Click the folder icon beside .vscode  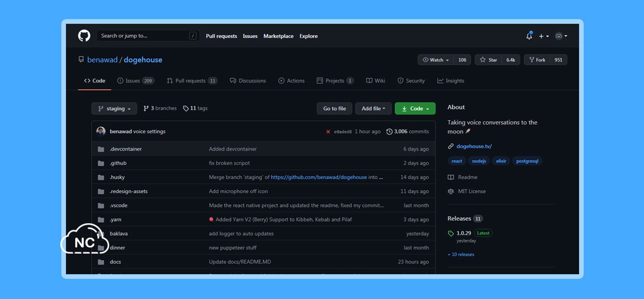101,206
